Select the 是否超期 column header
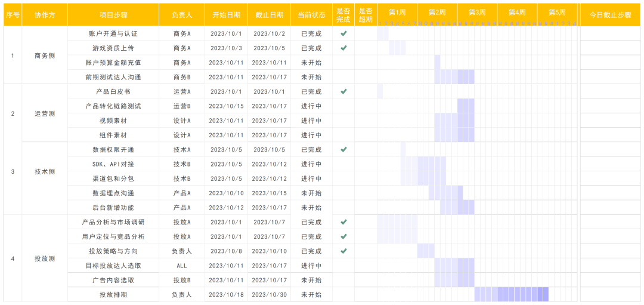The width and height of the screenshot is (644, 305). (x=366, y=15)
